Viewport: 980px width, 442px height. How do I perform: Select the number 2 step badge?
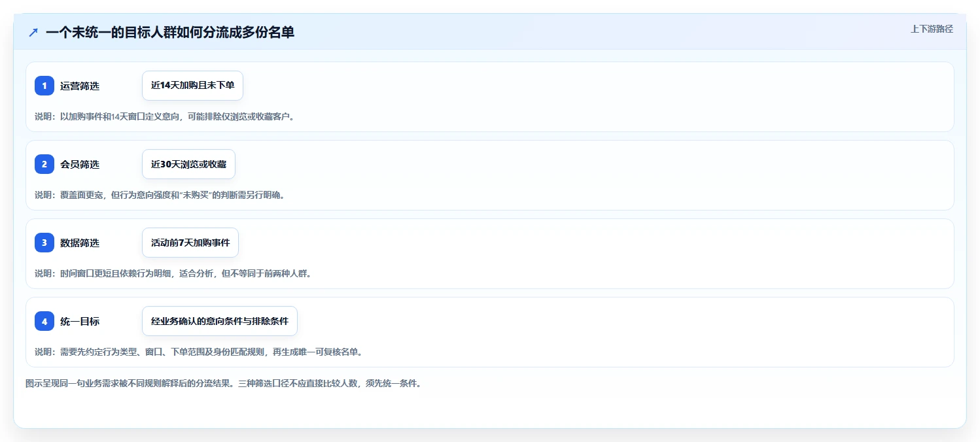pos(44,164)
